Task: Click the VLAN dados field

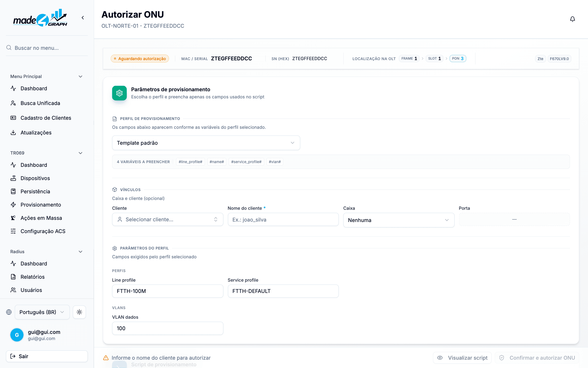Action: [x=168, y=328]
